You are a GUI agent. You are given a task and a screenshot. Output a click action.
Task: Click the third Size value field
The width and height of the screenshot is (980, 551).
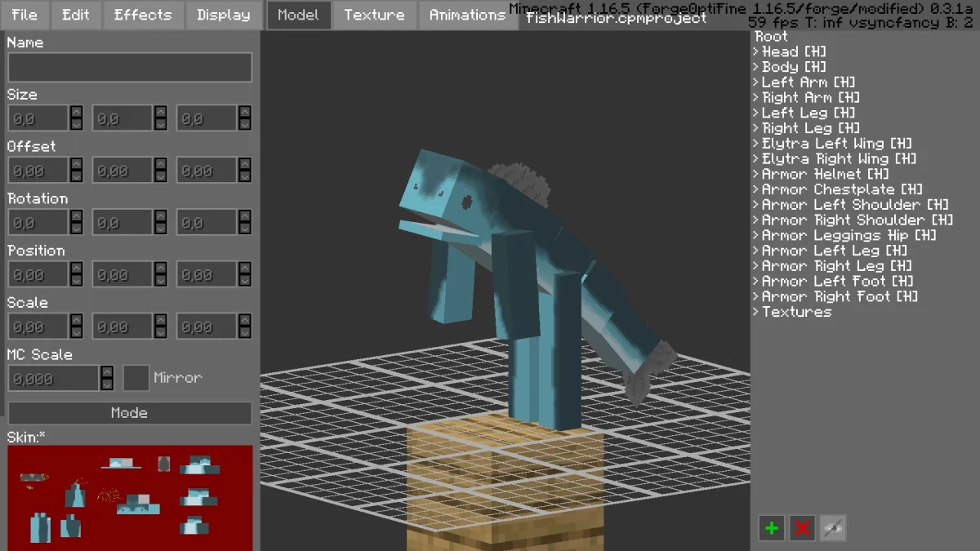[x=207, y=118]
